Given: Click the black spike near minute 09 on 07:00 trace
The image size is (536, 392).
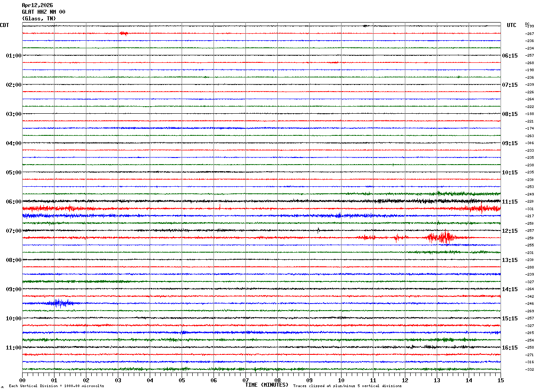Looking at the screenshot, I should tap(318, 230).
